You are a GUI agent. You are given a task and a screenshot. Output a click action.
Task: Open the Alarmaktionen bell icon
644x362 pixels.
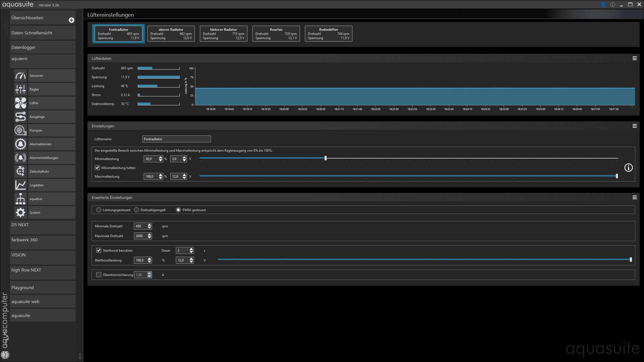20,144
